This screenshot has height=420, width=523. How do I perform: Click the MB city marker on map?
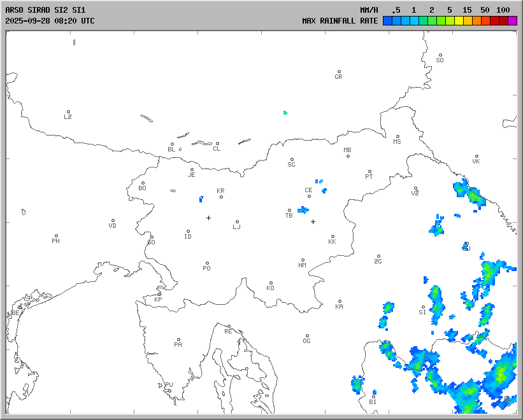tap(348, 156)
